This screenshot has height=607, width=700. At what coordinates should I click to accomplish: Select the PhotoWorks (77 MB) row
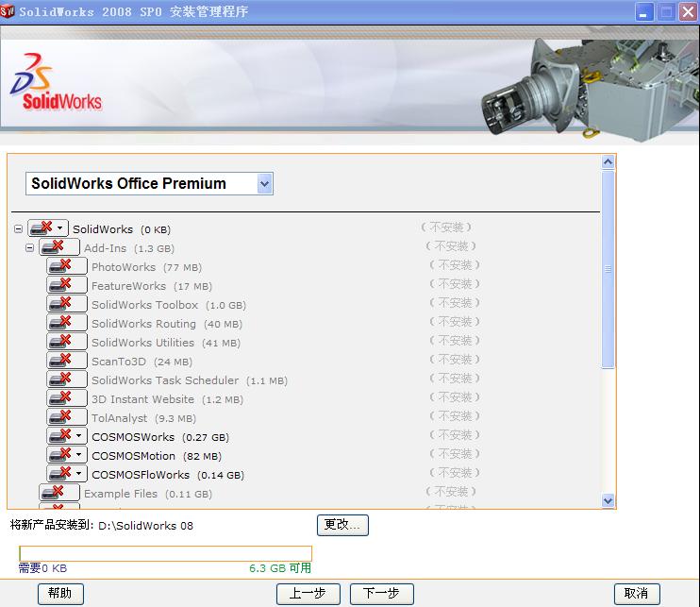(146, 267)
